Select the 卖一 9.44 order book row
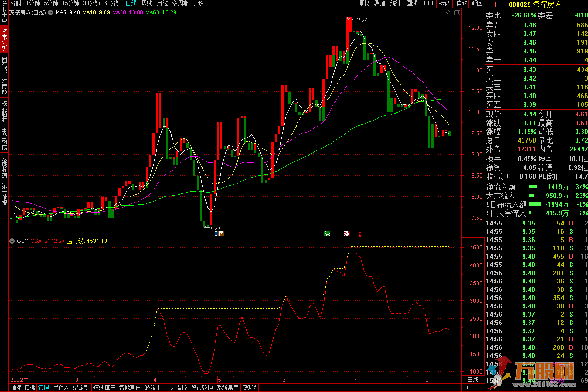The image size is (588, 392). coord(537,60)
